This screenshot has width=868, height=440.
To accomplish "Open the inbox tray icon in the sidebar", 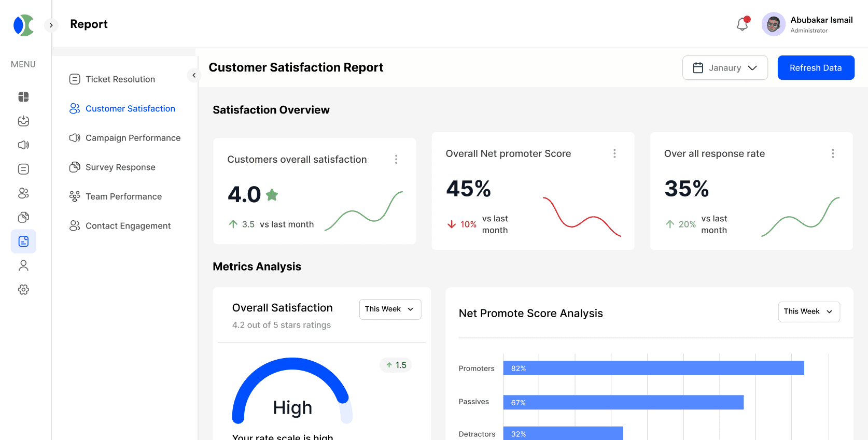I will point(23,121).
